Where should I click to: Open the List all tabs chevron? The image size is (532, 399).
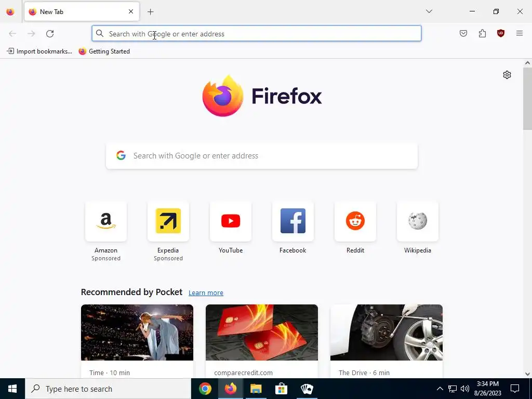click(x=429, y=11)
